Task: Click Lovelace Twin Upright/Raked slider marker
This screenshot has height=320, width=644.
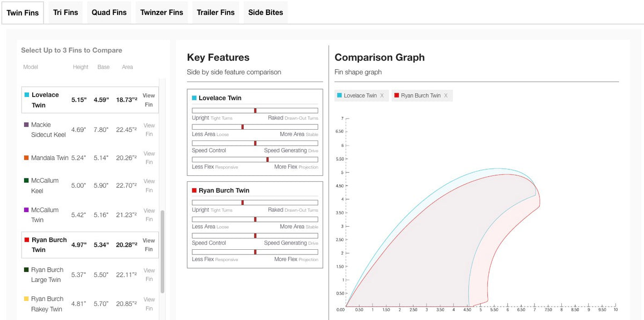Action: (x=255, y=110)
